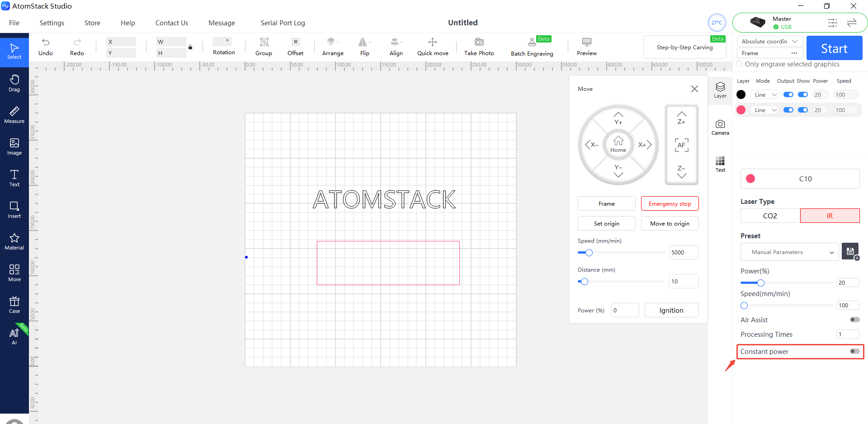Screen dimensions: 868x424
Task: Open the Camera side panel
Action: coord(720,127)
